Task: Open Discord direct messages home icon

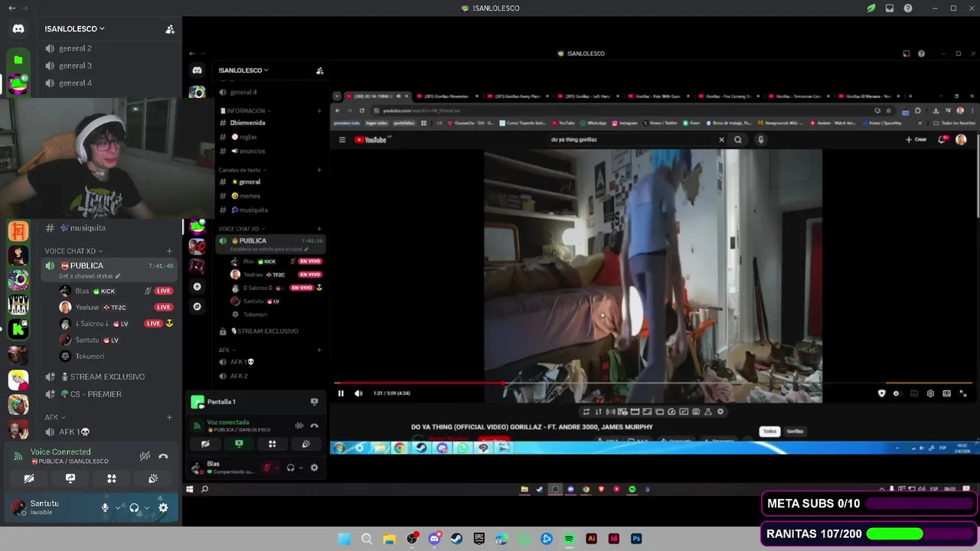Action: tap(18, 28)
